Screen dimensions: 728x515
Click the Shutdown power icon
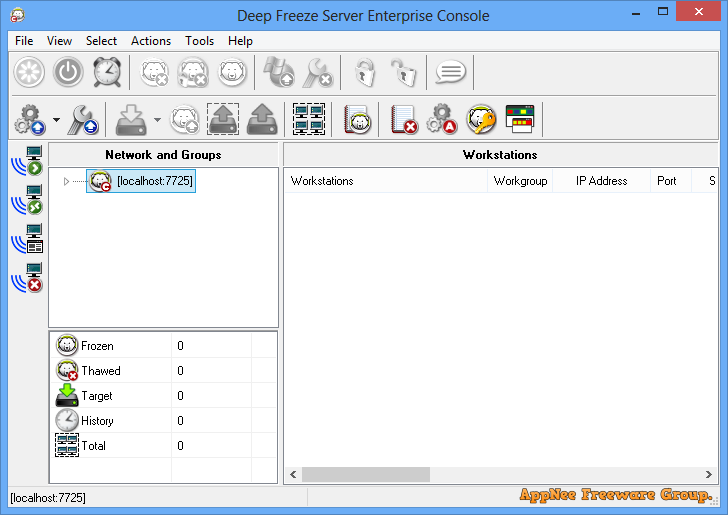pos(68,72)
